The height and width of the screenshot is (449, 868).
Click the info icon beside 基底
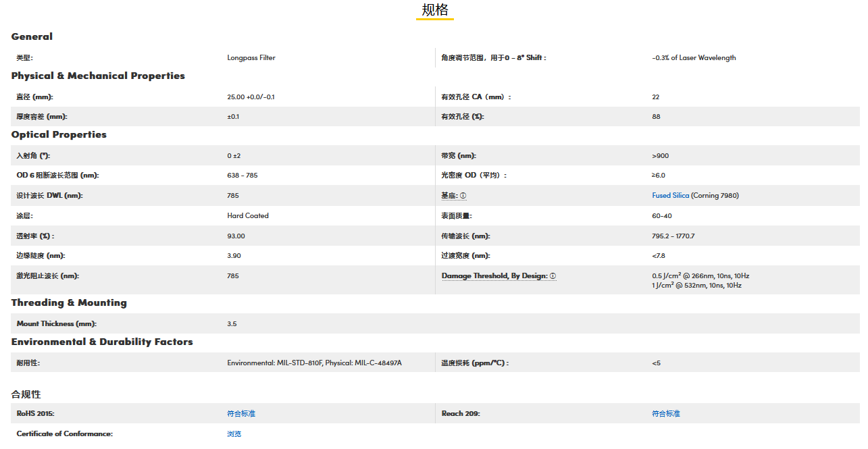(x=463, y=196)
